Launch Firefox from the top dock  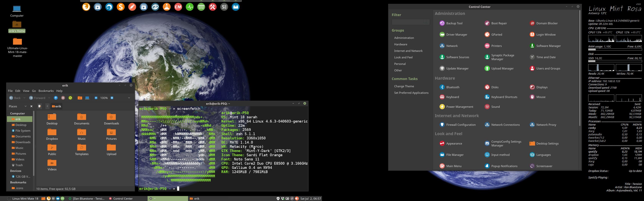point(86,7)
